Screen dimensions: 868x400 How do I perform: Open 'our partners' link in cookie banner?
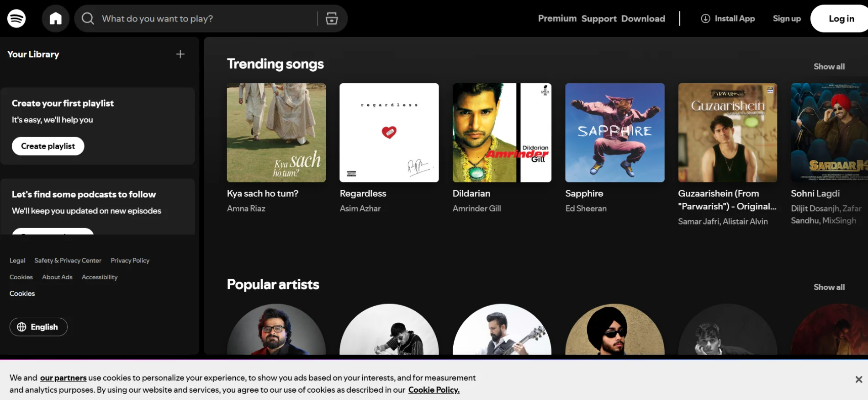pyautogui.click(x=63, y=378)
